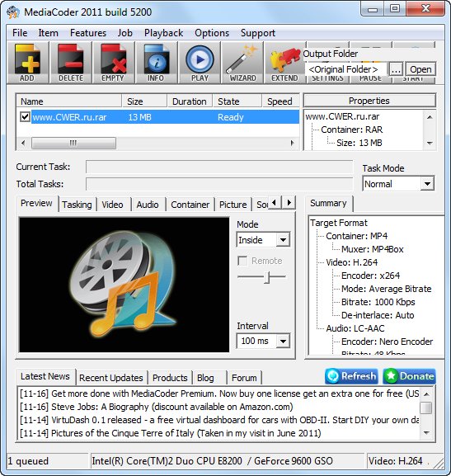This screenshot has width=451, height=476.
Task: Click file list scroll-left arrow
Action: (x=23, y=143)
